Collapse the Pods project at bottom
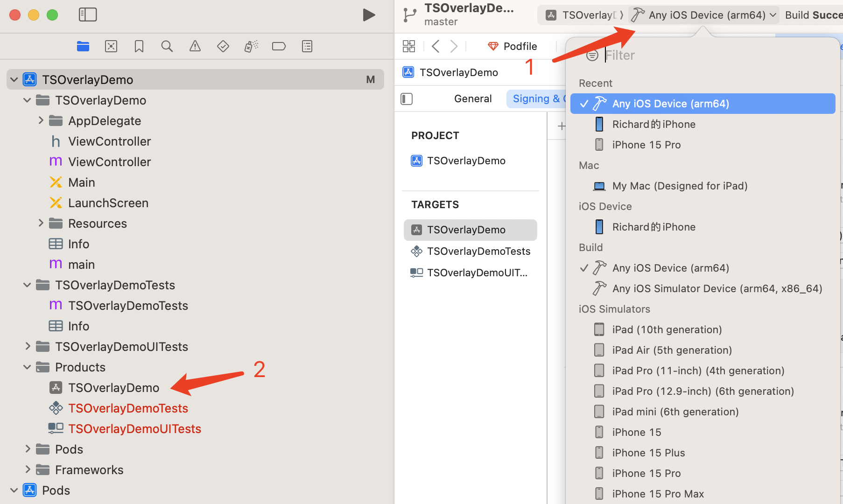The image size is (843, 504). pyautogui.click(x=14, y=490)
